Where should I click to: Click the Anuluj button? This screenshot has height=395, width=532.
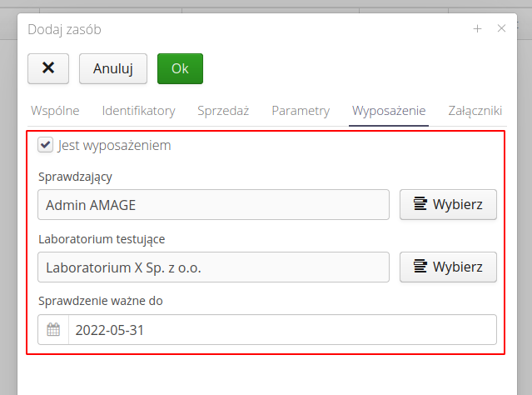[x=113, y=69]
